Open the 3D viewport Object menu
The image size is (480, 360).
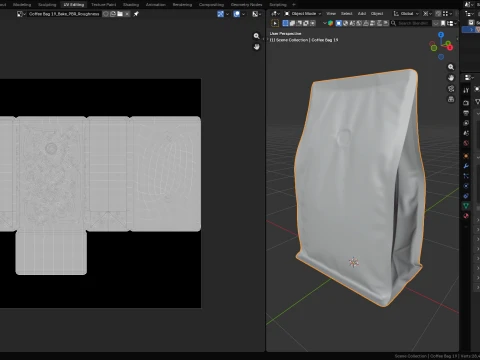pyautogui.click(x=377, y=14)
